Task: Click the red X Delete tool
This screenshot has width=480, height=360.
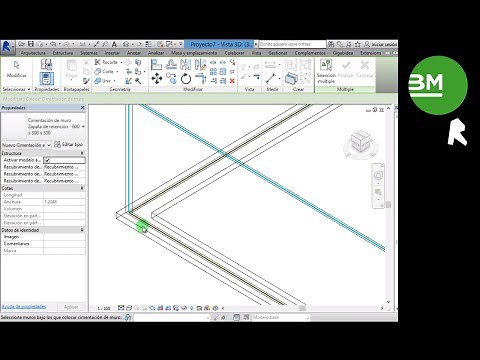Action: 232,81
